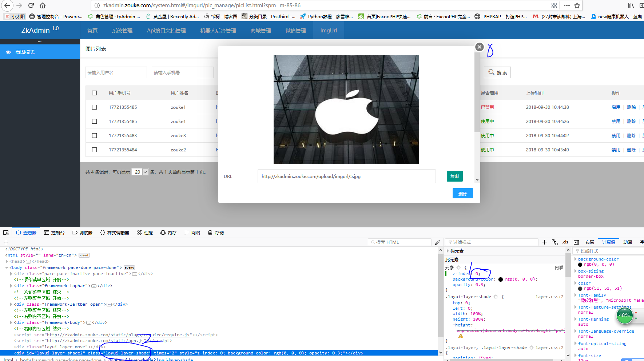Expand the 伪元素 pseudo-elements section

448,251
